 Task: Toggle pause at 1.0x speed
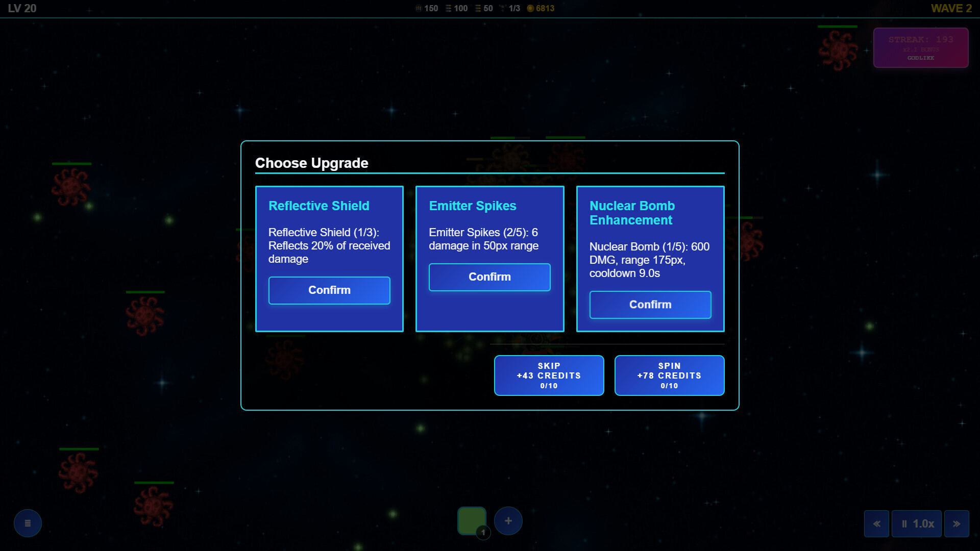917,523
